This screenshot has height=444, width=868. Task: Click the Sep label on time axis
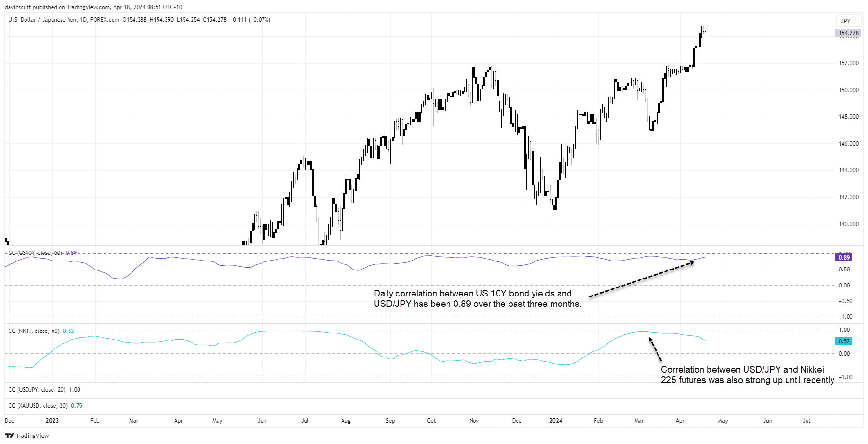click(390, 421)
